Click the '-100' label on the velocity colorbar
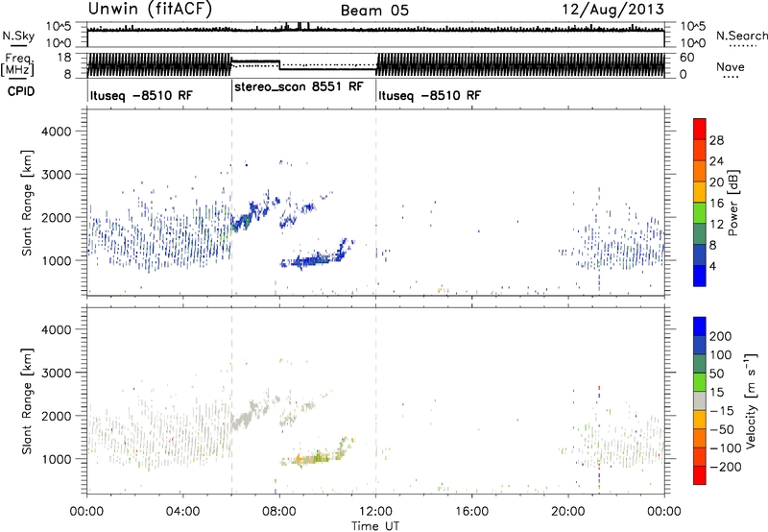 point(726,447)
